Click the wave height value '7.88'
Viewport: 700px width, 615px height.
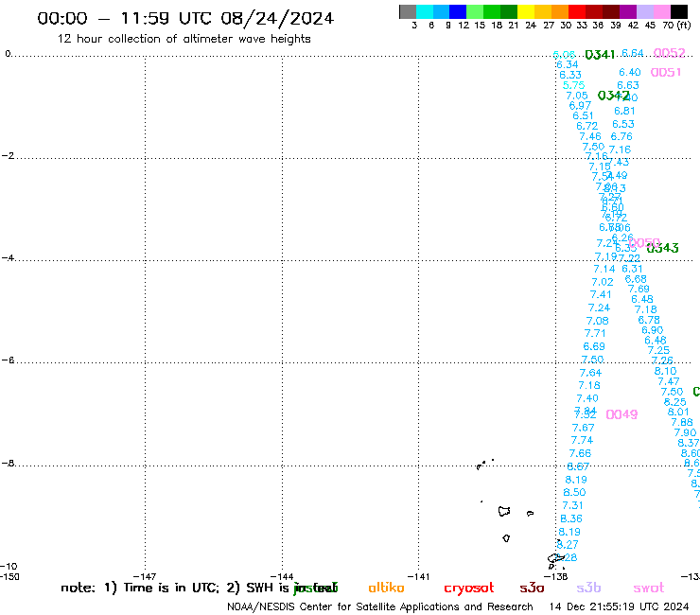682,423
